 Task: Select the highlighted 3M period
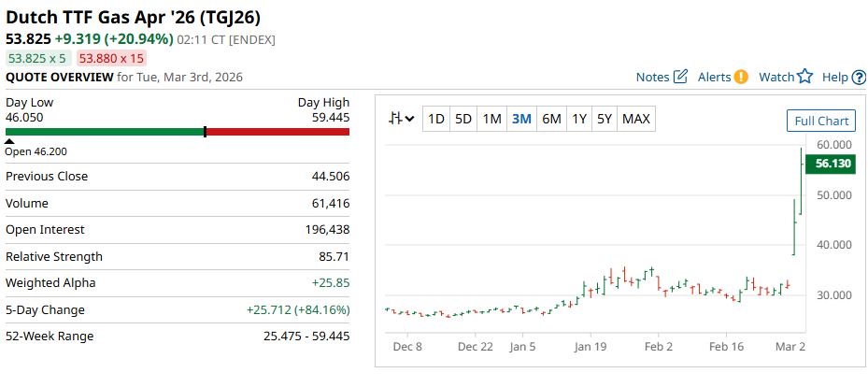click(x=521, y=119)
